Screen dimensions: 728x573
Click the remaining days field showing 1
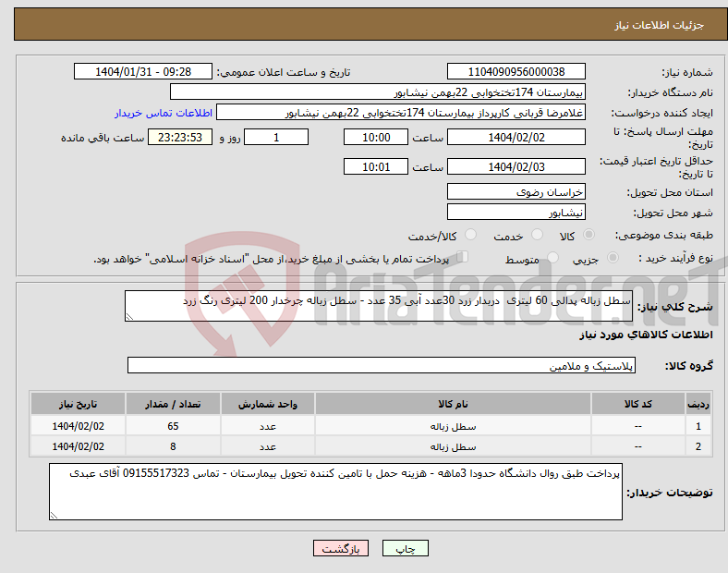276,137
